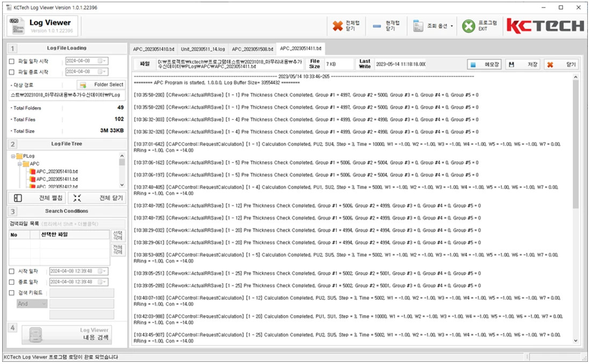Enable the 파일 일자 시작 checkbox
The image size is (590, 364).
tap(12, 61)
